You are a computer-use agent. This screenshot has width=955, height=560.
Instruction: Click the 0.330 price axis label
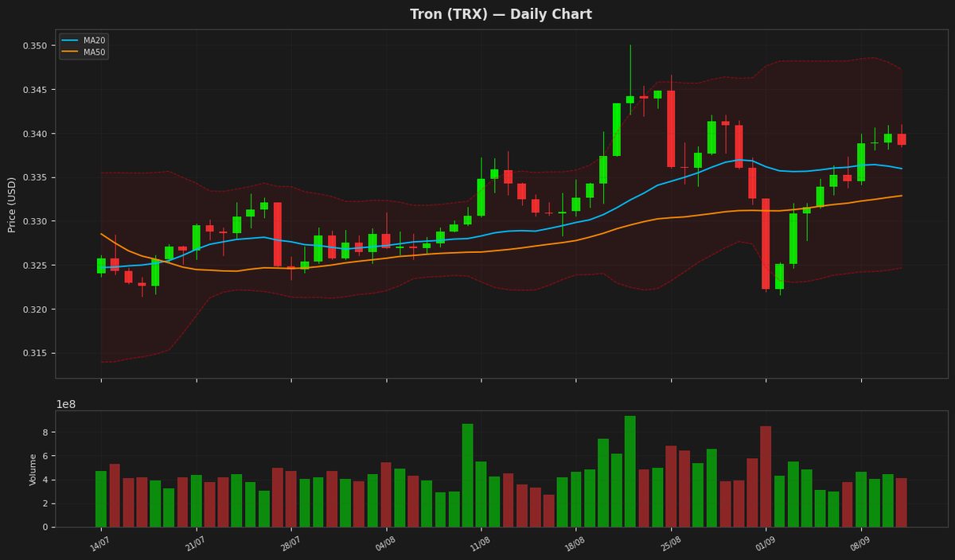pos(35,221)
